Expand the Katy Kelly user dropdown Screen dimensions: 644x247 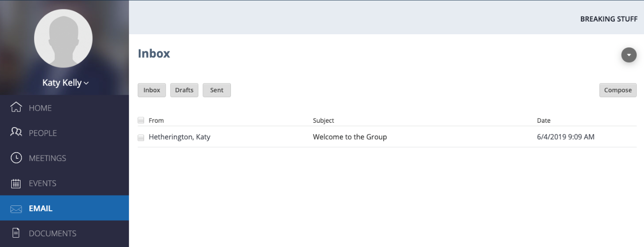click(x=65, y=83)
